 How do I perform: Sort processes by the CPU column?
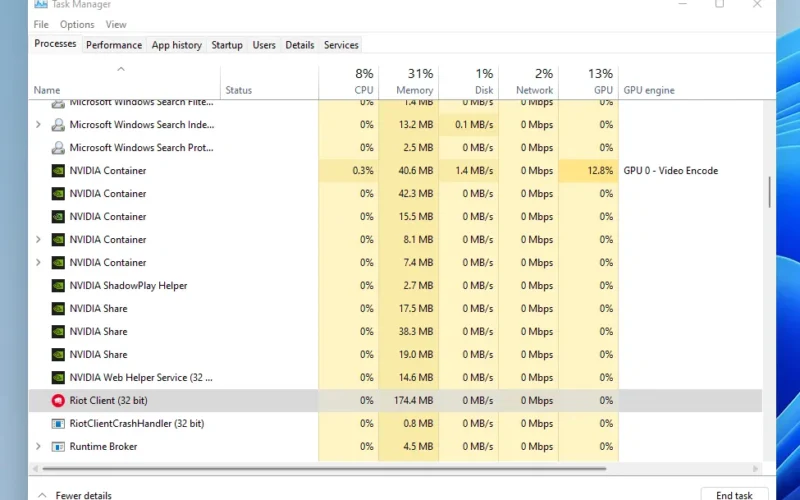(348, 82)
